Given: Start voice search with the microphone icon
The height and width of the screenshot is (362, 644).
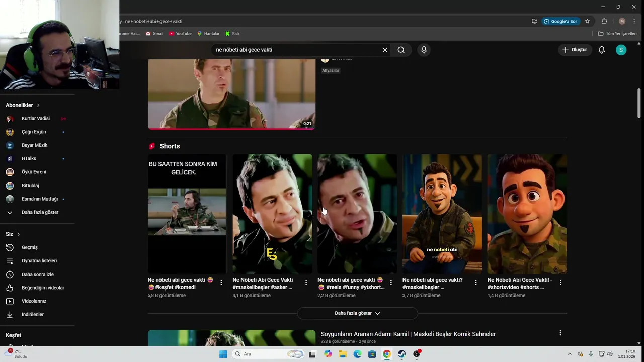Looking at the screenshot, I should coord(424,50).
